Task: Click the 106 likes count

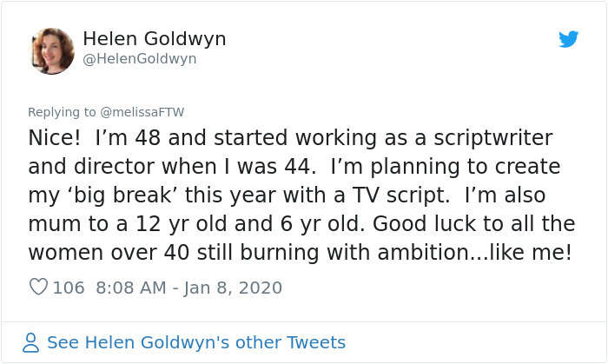Action: point(69,287)
